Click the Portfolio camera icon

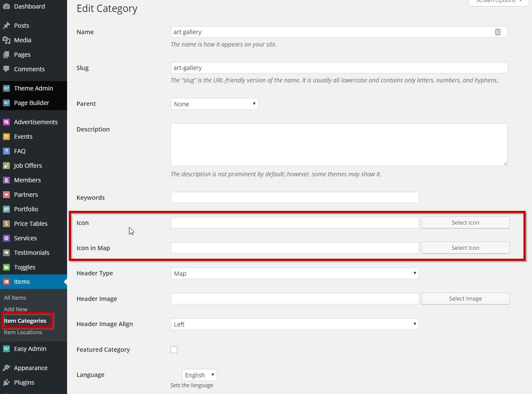(x=6, y=209)
